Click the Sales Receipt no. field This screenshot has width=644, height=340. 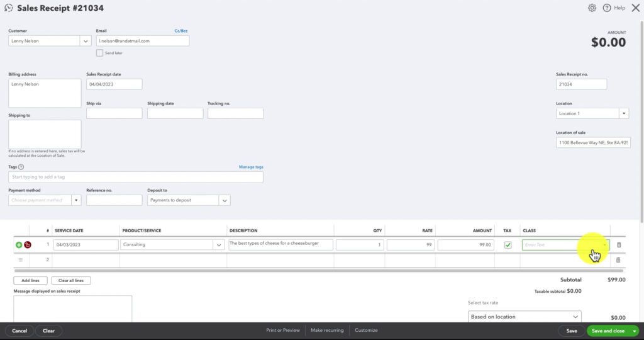[x=581, y=84]
